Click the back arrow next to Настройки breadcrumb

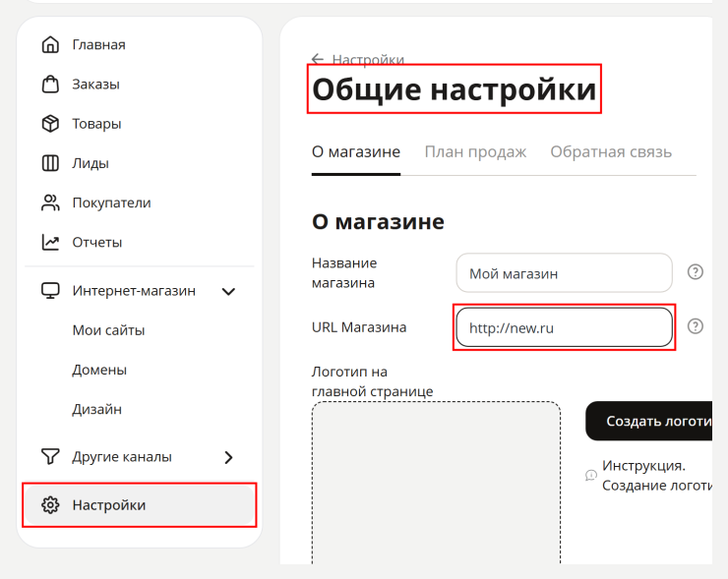tap(318, 59)
